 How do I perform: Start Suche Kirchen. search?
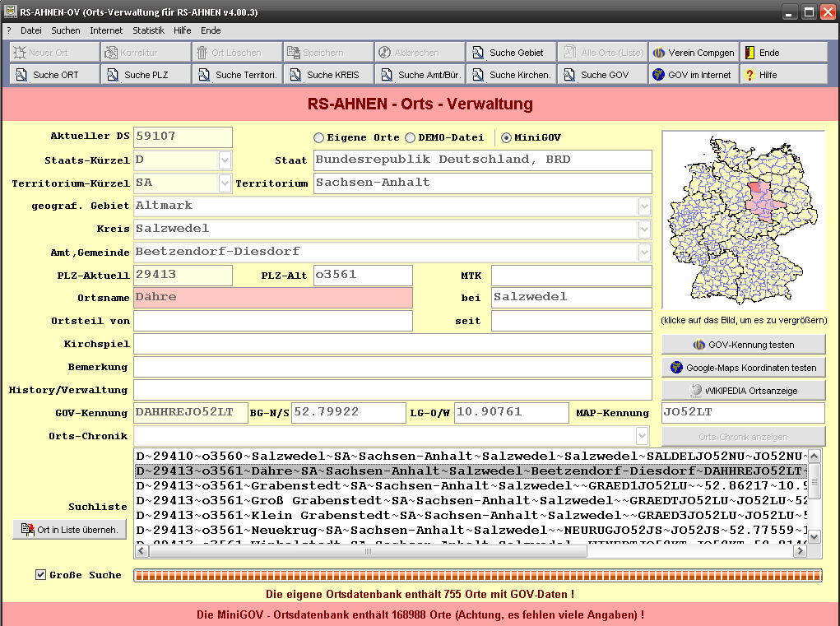(x=512, y=74)
